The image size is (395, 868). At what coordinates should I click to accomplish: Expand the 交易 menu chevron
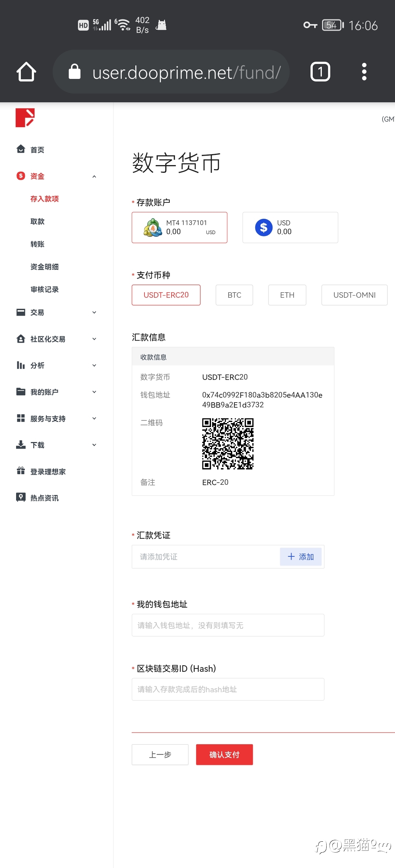click(94, 312)
